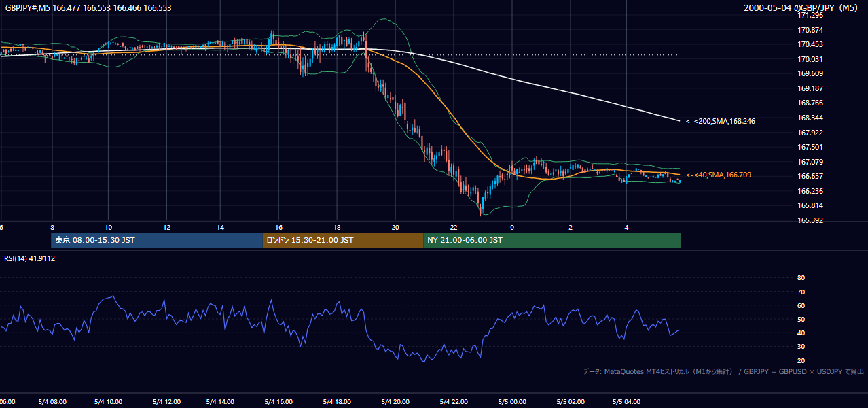Viewport: 868px width, 408px height.
Task: Click the 168.766 price axis value
Action: point(810,103)
